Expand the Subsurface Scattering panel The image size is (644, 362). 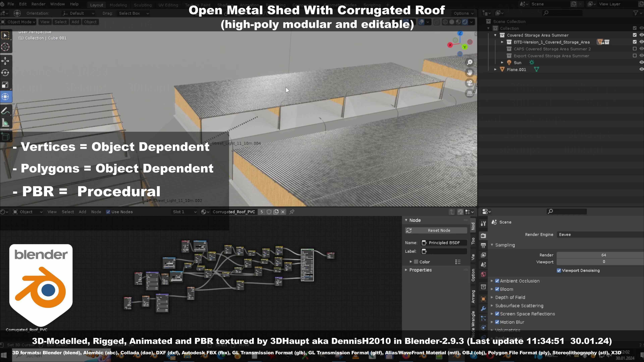point(519,306)
